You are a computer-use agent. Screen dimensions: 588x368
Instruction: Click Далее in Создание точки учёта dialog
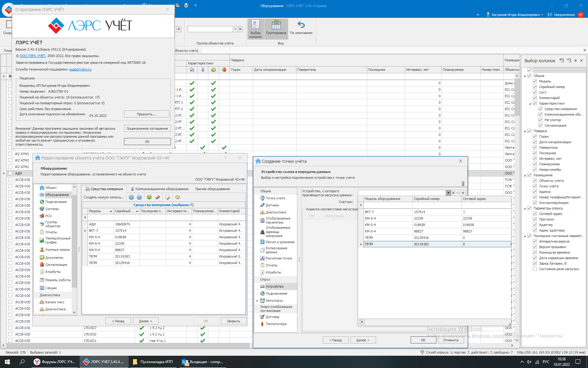pyautogui.click(x=363, y=340)
